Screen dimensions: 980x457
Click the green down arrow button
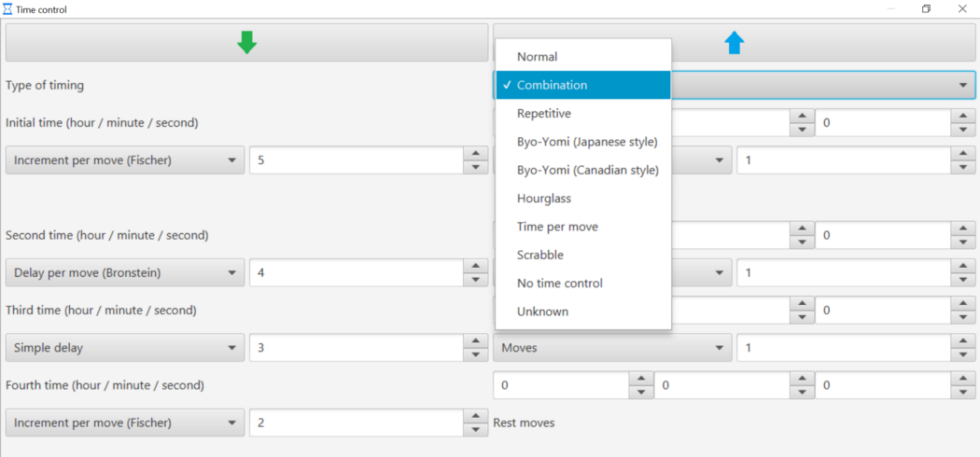(x=246, y=43)
